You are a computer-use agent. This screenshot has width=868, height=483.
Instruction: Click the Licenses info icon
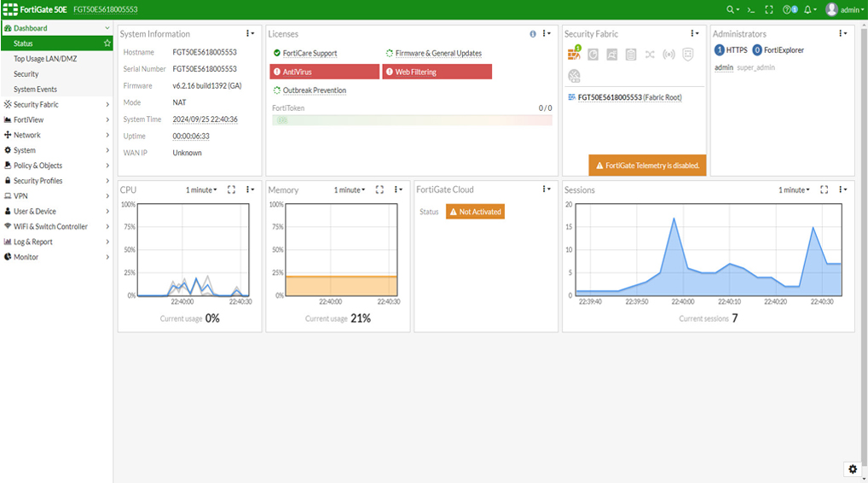(x=533, y=34)
